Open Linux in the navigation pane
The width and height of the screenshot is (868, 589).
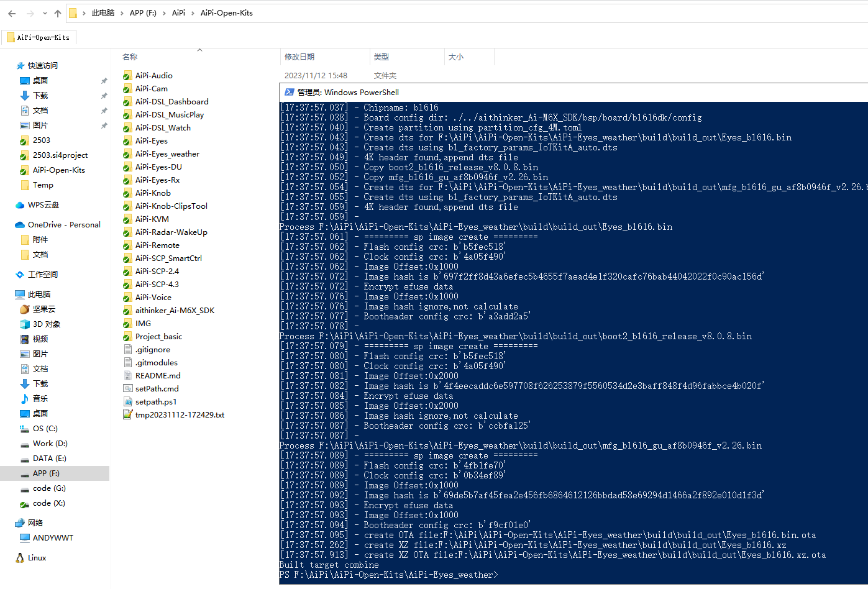[x=31, y=558]
